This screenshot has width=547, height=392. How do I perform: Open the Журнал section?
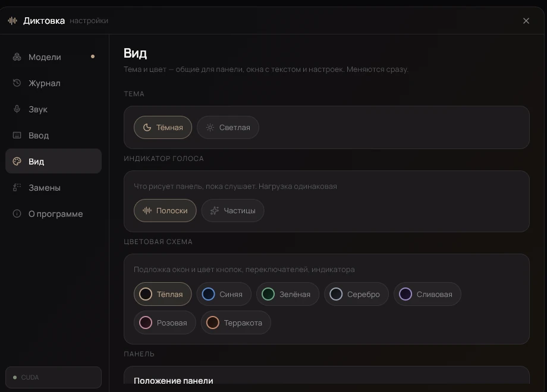point(54,83)
